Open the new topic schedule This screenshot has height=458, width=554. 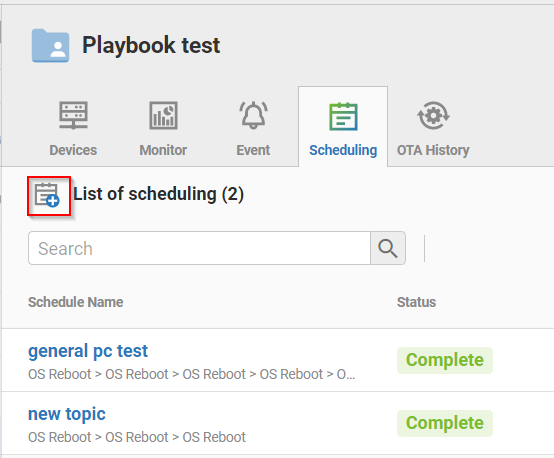point(67,414)
